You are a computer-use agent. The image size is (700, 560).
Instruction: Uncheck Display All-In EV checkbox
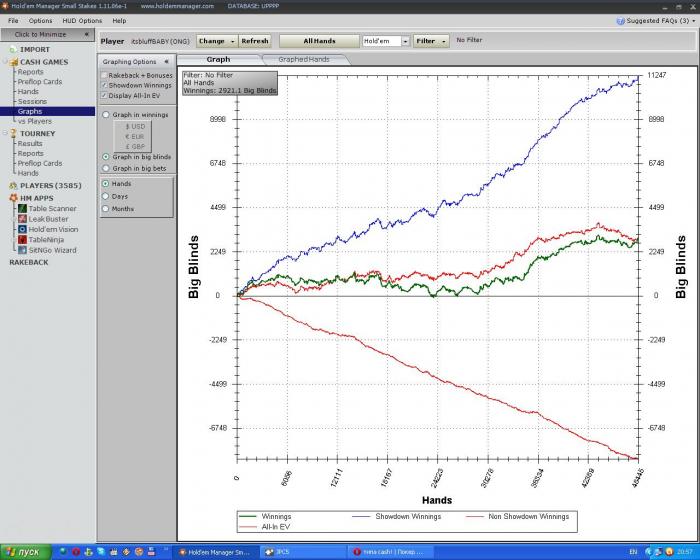(x=104, y=95)
